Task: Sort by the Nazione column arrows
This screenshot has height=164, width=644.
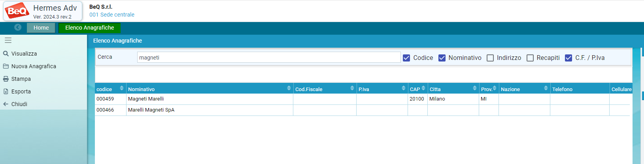Action: click(x=546, y=88)
